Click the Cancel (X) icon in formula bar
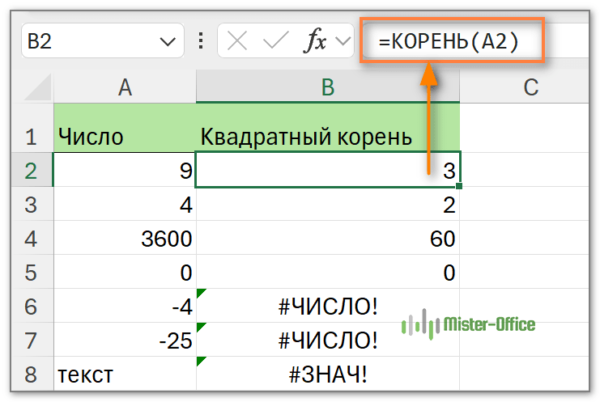This screenshot has height=402, width=600. 237,41
